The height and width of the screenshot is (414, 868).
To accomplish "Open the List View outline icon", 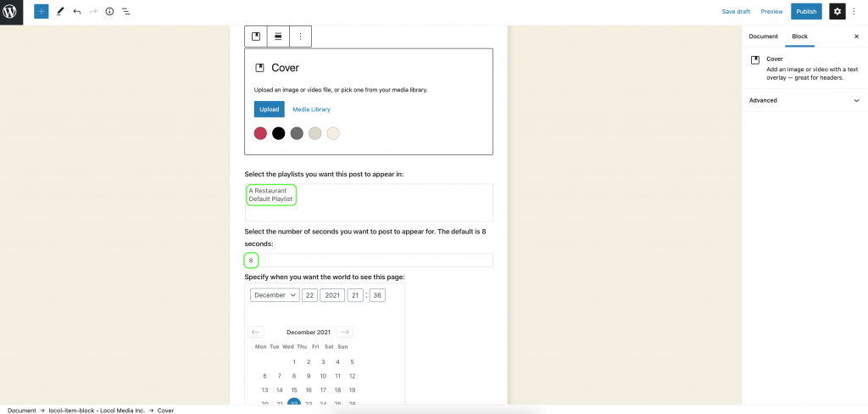I will pyautogui.click(x=126, y=11).
